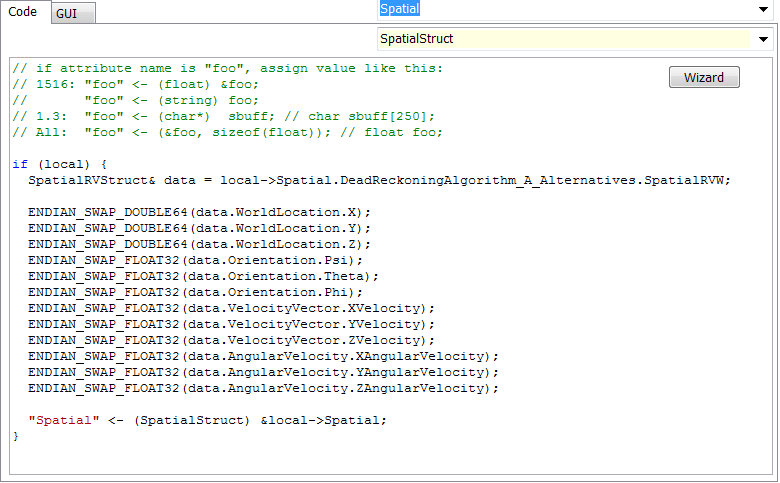Image resolution: width=780 pixels, height=483 pixels.
Task: Click inside the SpatialStruct combo field
Action: point(560,39)
